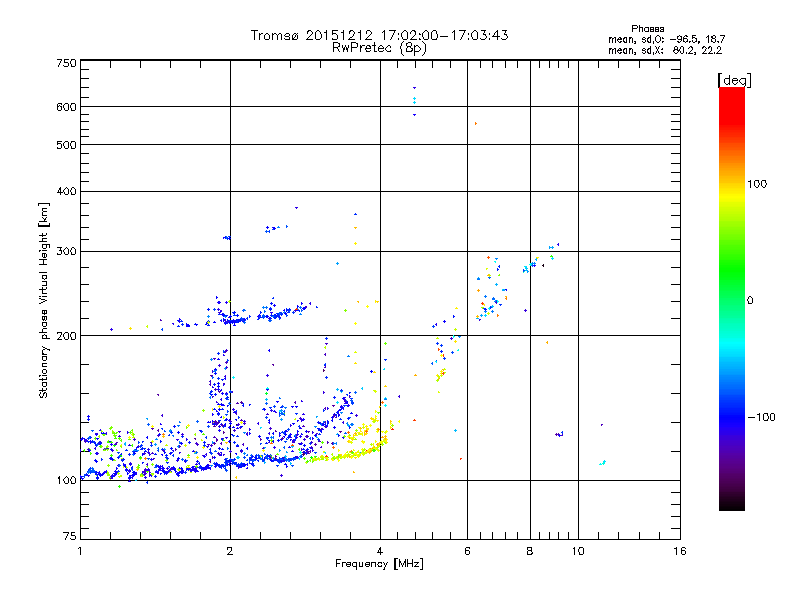Click the y-axis tick label '400'
This screenshot has width=800, height=600.
coord(66,191)
